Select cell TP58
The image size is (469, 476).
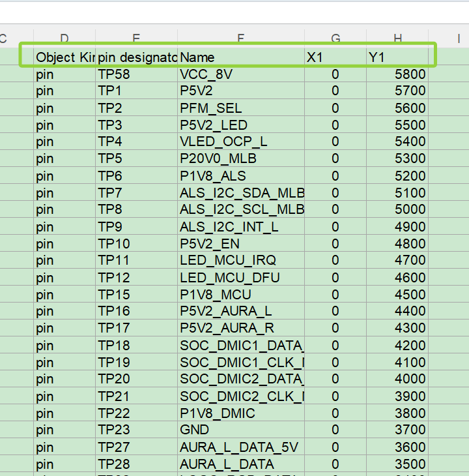pos(136,74)
